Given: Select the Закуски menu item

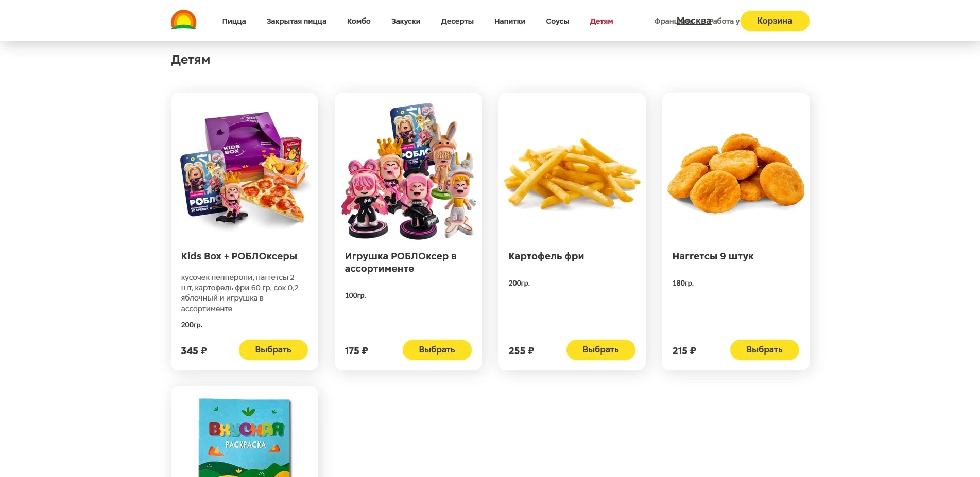Looking at the screenshot, I should click(x=406, y=21).
